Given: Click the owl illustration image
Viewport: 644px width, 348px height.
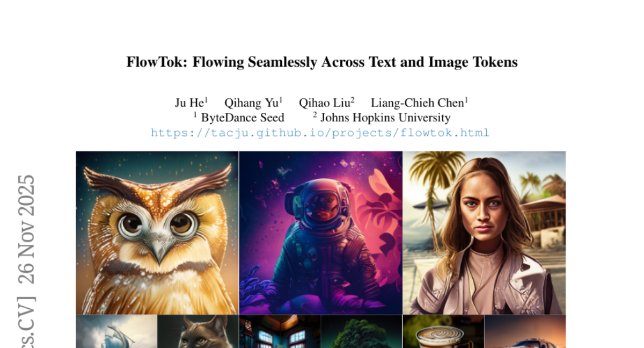Looking at the screenshot, I should (157, 233).
